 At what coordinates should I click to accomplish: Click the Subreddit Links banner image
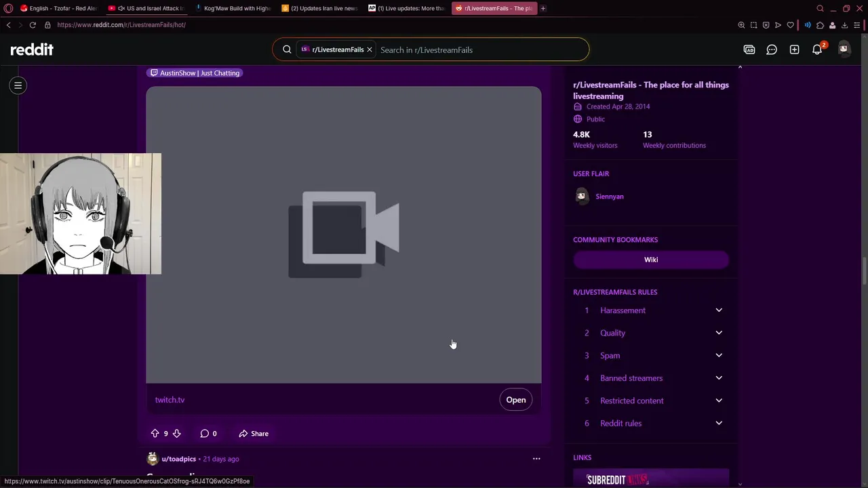point(651,478)
